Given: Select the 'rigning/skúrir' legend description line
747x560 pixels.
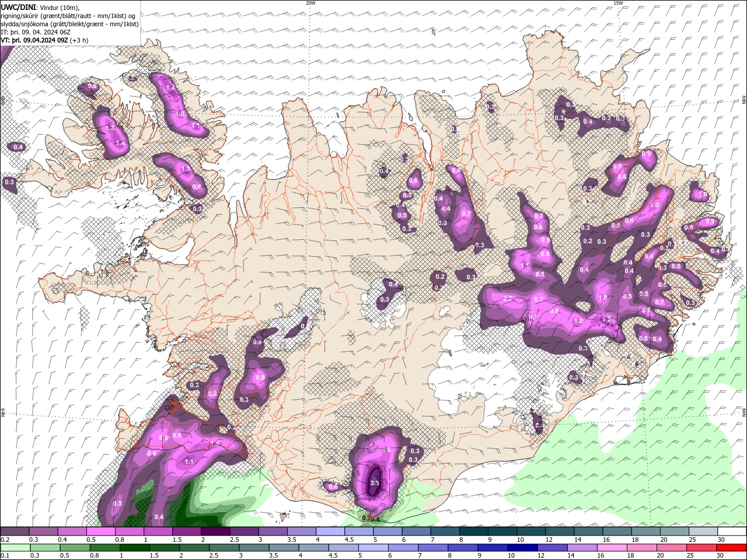Looking at the screenshot, I should 69,15.
